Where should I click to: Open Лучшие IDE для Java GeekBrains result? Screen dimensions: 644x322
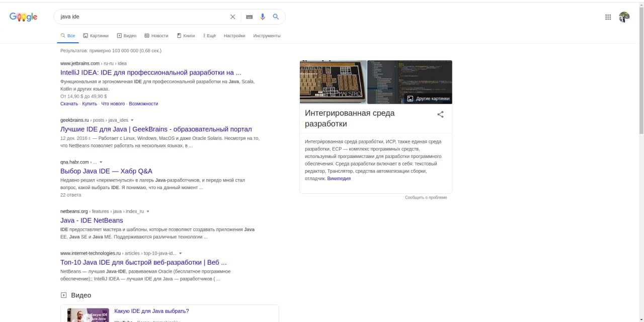pos(156,129)
